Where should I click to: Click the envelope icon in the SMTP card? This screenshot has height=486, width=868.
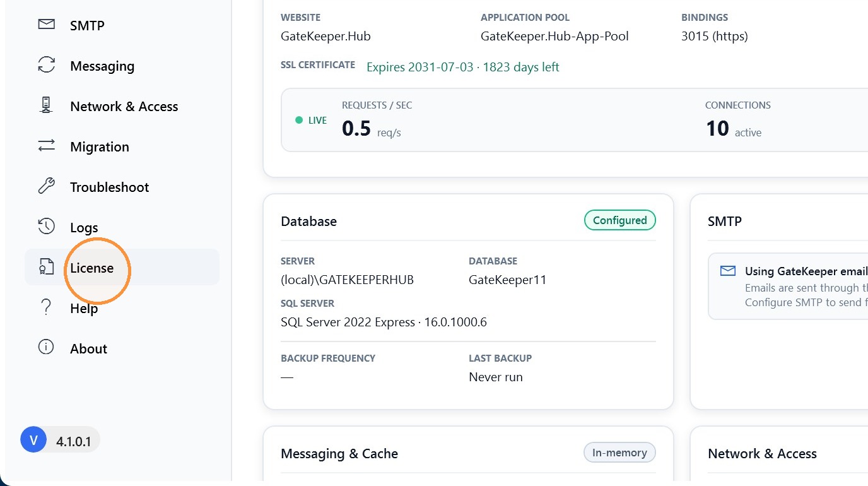click(x=728, y=271)
